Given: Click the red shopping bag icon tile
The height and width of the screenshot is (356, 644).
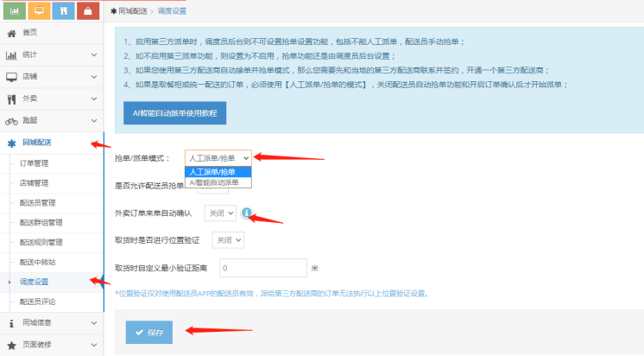Looking at the screenshot, I should pos(88,10).
